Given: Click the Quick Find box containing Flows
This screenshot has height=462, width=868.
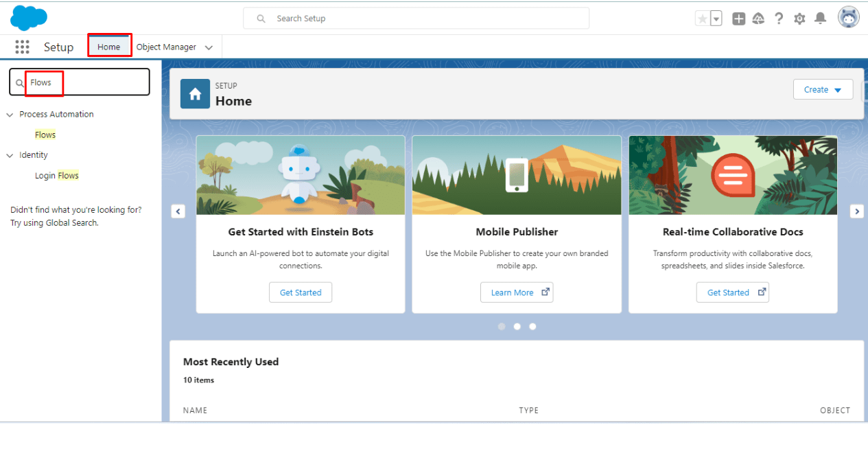Looking at the screenshot, I should point(80,82).
